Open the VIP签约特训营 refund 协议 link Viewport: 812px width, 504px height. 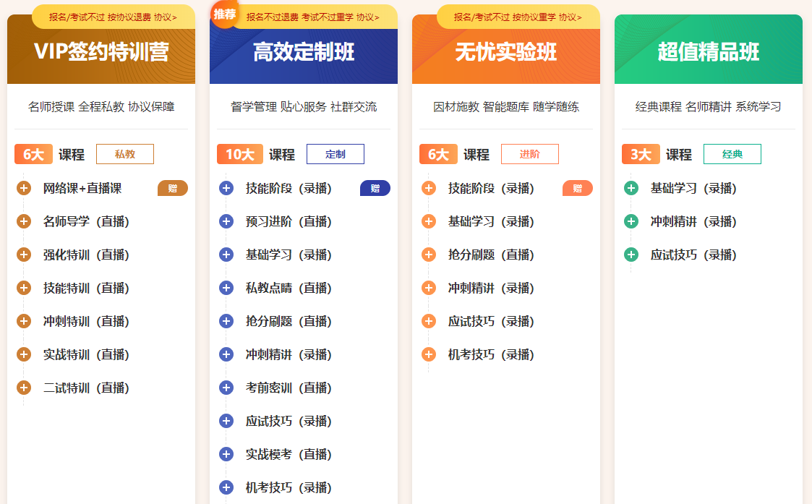[165, 17]
